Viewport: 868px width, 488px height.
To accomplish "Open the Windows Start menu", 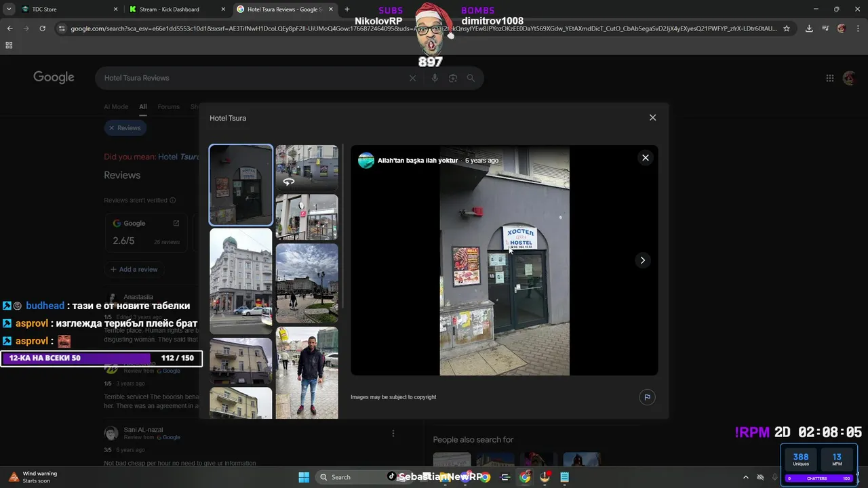I will point(303,477).
